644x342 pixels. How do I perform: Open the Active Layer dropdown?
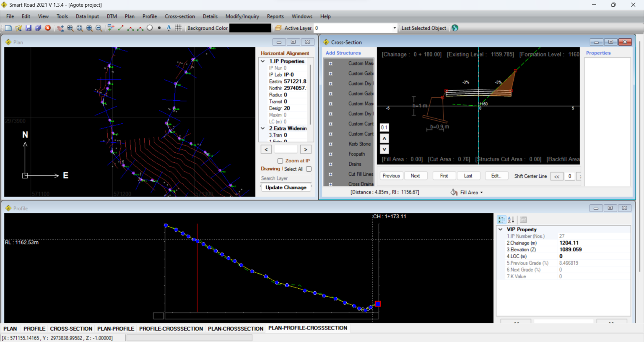[x=395, y=28]
